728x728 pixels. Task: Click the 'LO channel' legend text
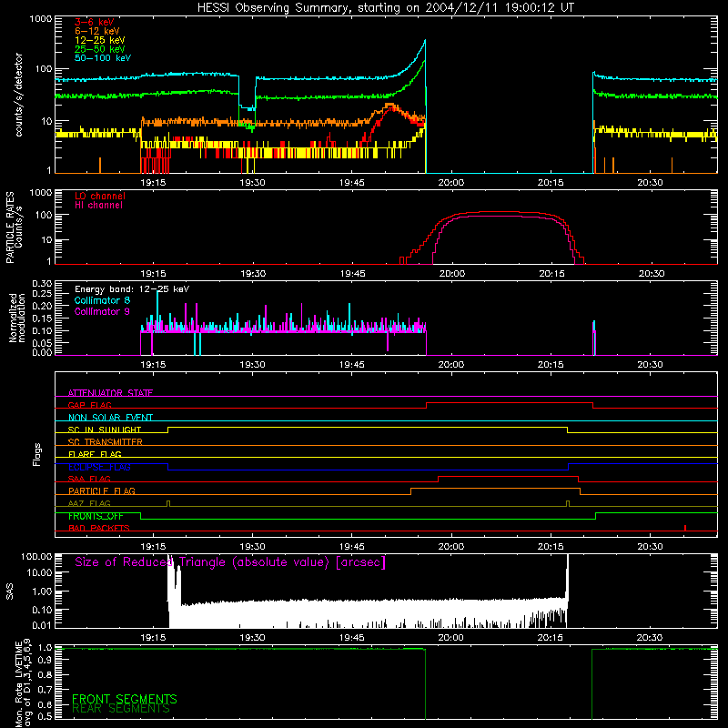tap(100, 196)
